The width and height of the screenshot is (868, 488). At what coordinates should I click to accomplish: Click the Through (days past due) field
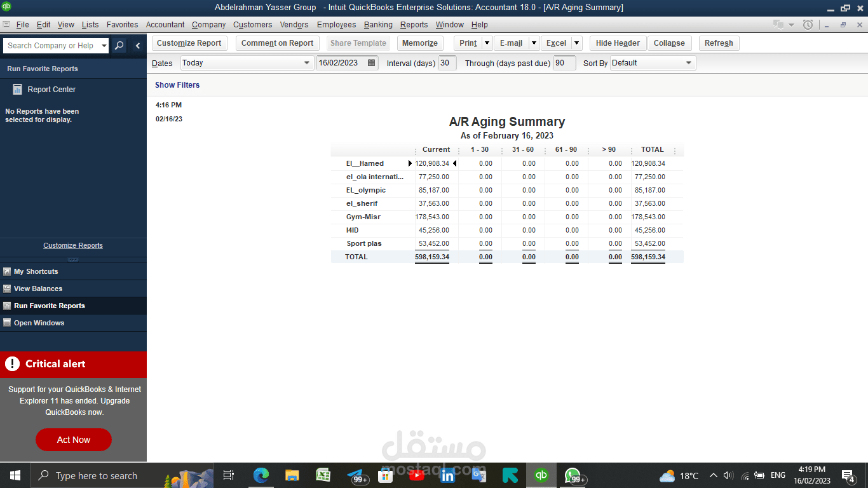[564, 63]
